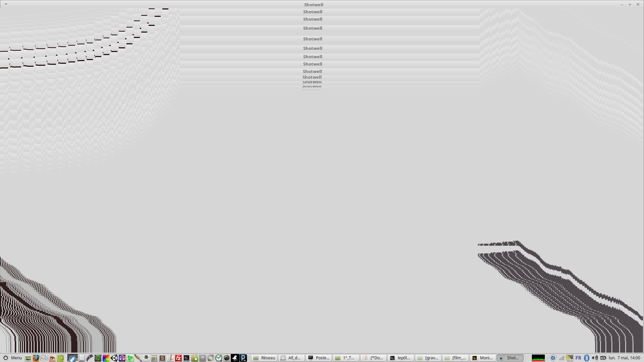Viewport: 644px width, 362px height.
Task: Open the CPU usage monitor graph
Action: point(538,358)
